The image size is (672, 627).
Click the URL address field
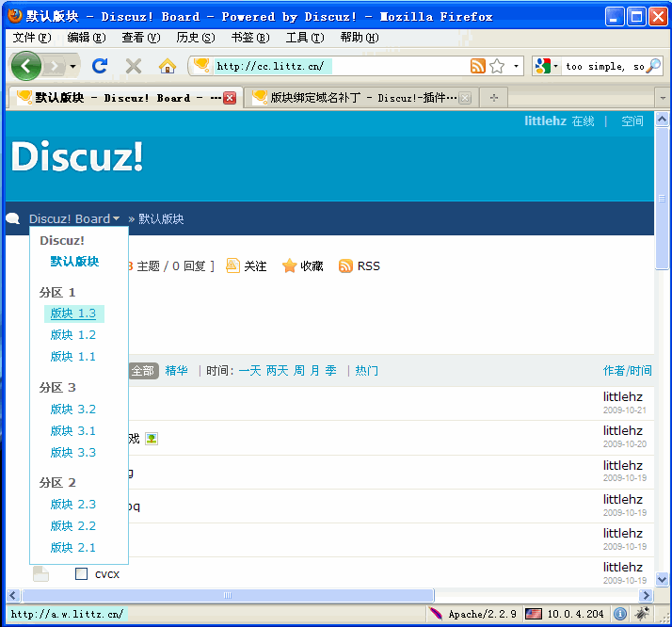point(341,66)
